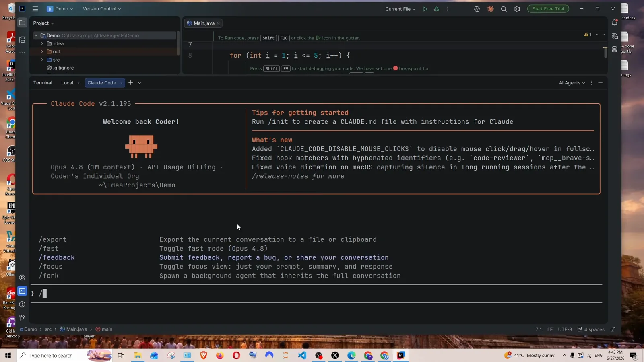
Task: Expand the out folder
Action: (x=42, y=51)
